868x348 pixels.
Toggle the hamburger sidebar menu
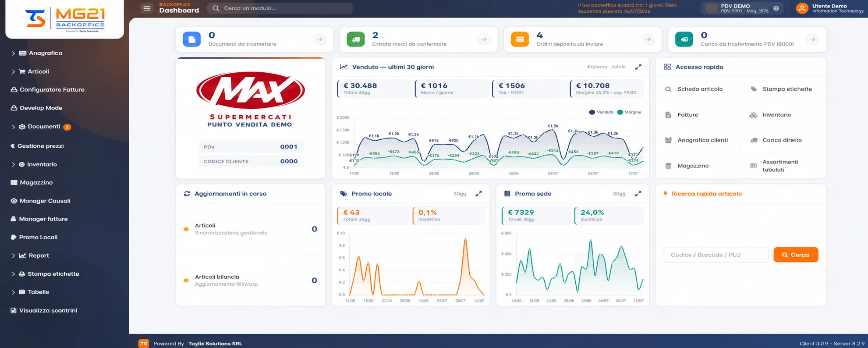point(147,8)
